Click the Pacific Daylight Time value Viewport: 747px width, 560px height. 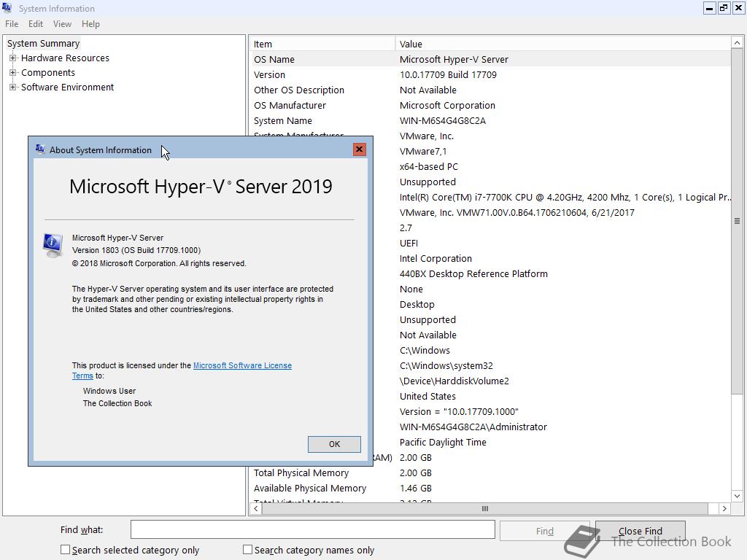[443, 443]
